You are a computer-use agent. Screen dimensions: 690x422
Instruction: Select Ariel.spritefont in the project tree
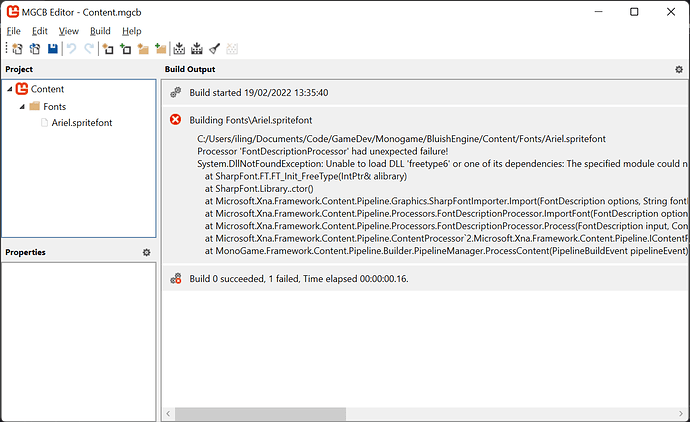tap(82, 123)
